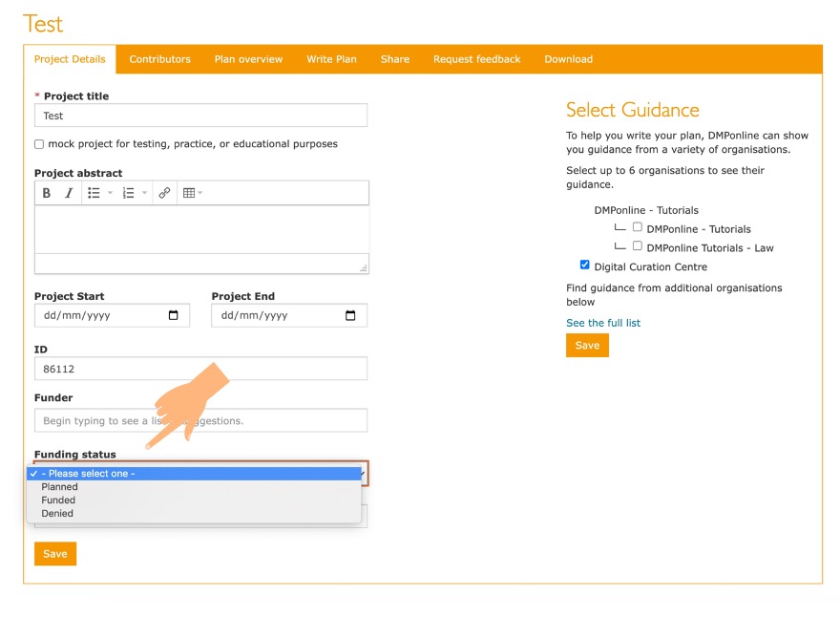Click the insert link icon

click(x=164, y=193)
